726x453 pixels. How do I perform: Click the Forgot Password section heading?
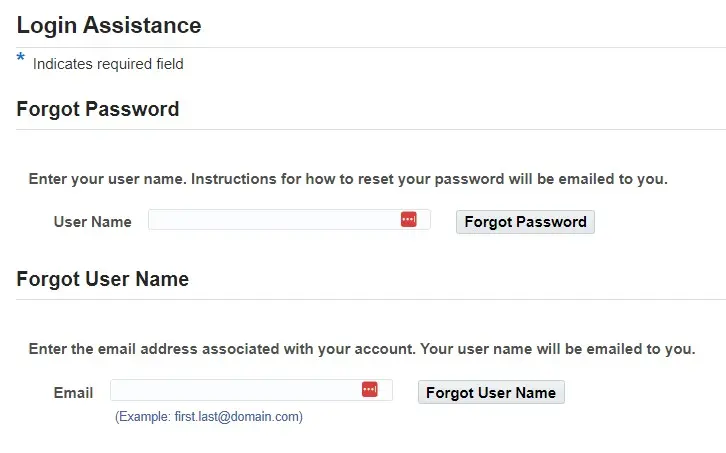98,109
